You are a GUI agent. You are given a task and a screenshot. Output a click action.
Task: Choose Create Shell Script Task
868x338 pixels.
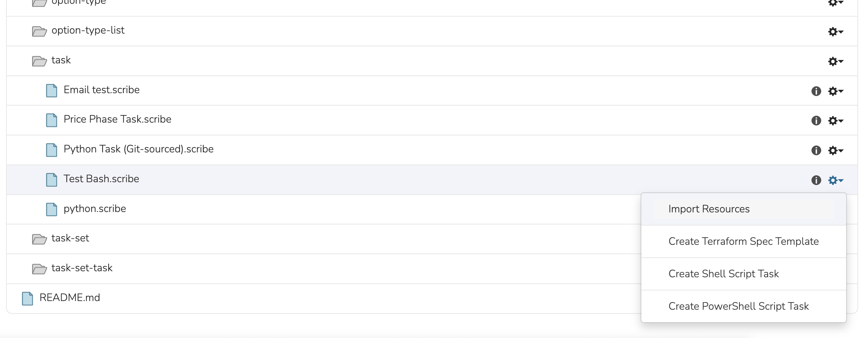723,274
